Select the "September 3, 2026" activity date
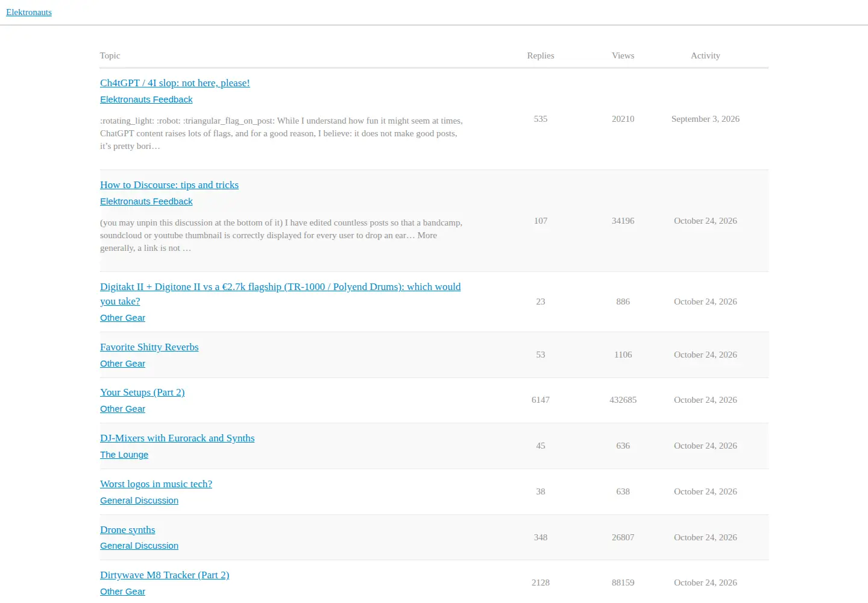Viewport: 868px width, 603px height. click(x=706, y=119)
